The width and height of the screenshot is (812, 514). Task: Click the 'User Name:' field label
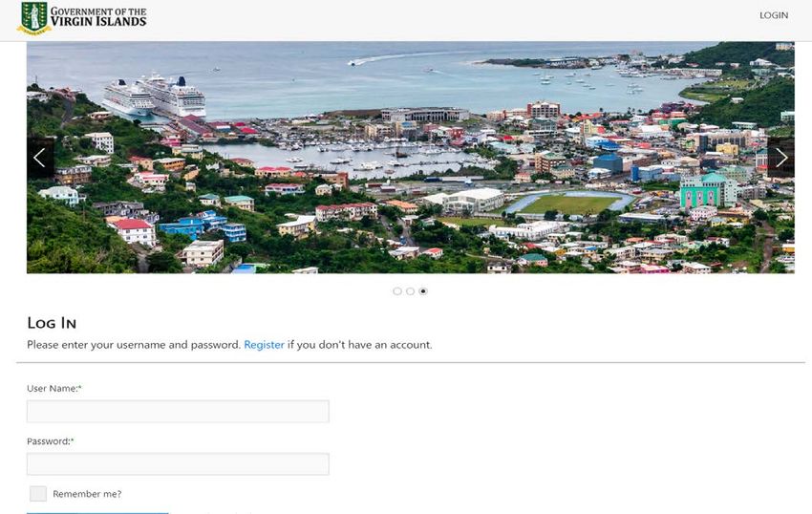tap(54, 388)
